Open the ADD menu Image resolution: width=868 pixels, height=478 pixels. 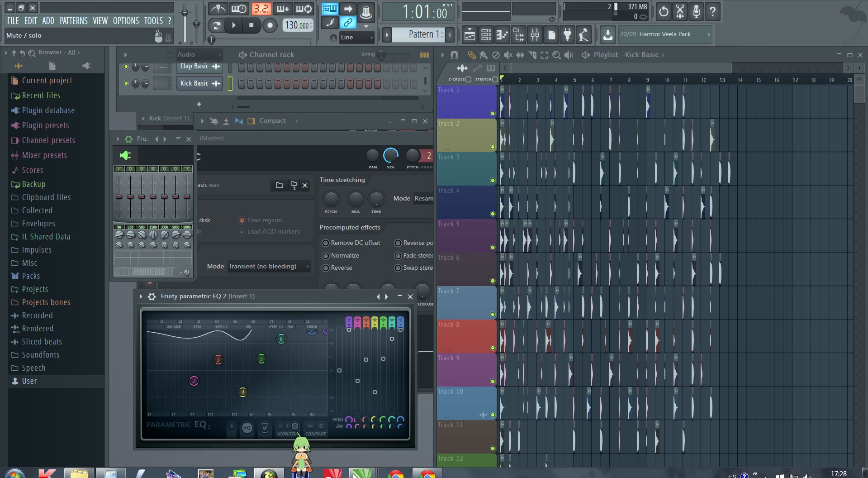click(48, 21)
